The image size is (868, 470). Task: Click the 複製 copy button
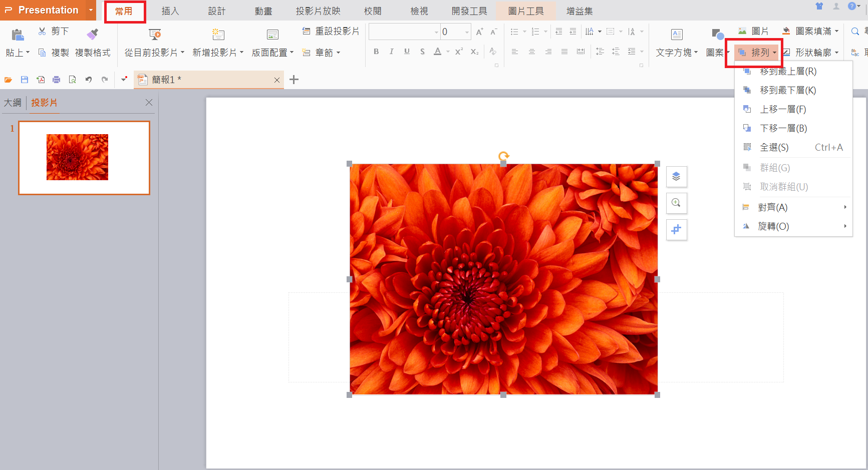pos(54,53)
